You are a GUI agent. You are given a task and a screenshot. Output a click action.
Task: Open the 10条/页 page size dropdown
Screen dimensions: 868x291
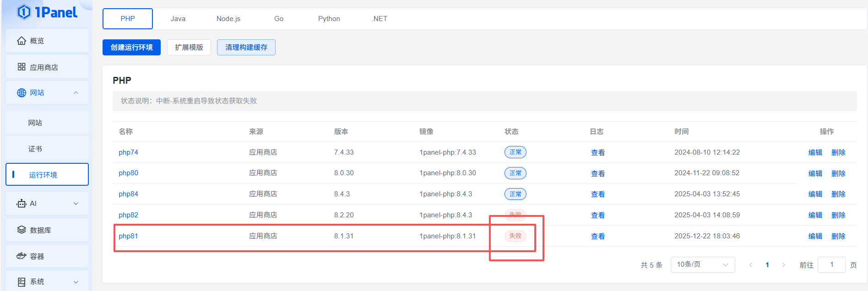coord(702,264)
